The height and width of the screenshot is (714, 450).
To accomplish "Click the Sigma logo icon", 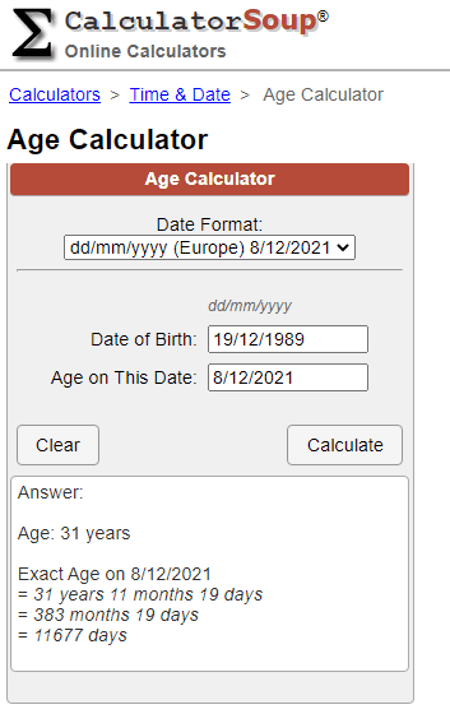I will click(33, 34).
